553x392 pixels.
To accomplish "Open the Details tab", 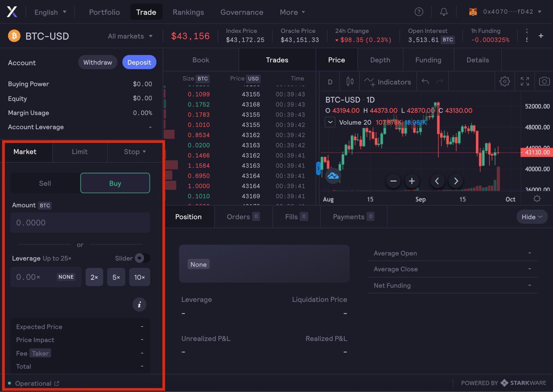I will [478, 60].
